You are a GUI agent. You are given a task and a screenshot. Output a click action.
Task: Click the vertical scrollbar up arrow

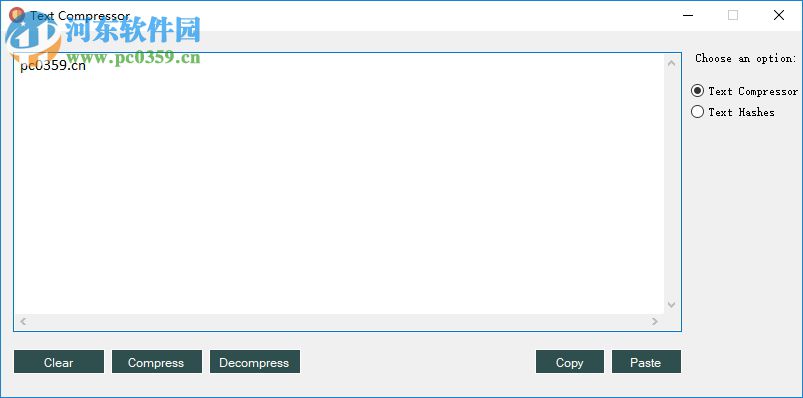pos(672,64)
